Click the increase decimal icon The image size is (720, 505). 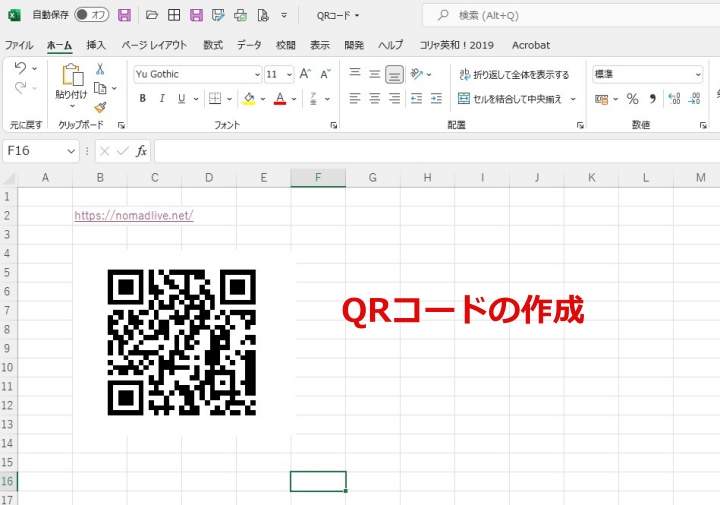[x=674, y=99]
